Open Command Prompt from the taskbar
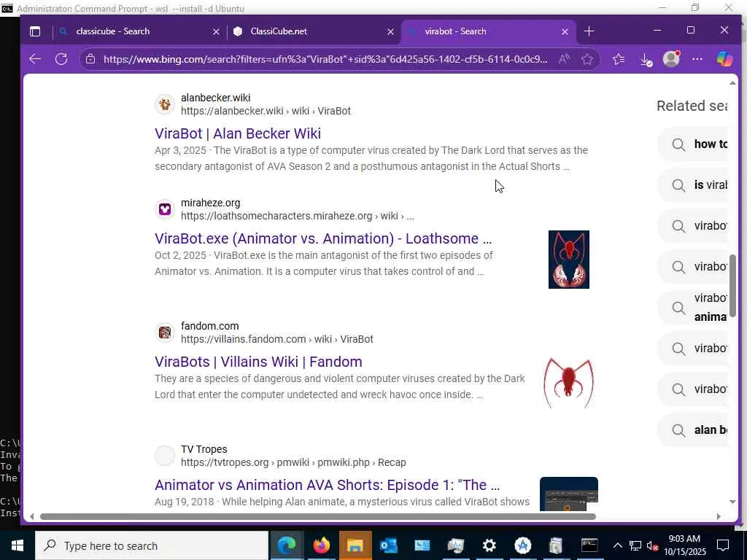 click(589, 545)
